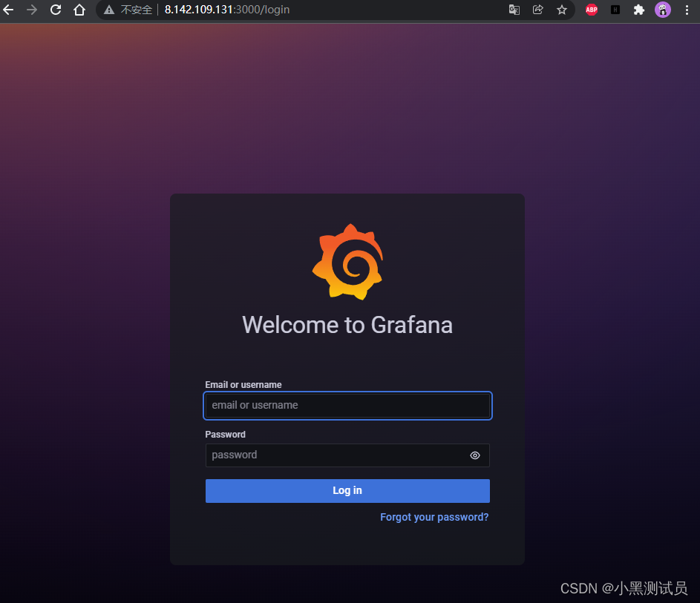
Task: Reload the Grafana login page
Action: 56,10
